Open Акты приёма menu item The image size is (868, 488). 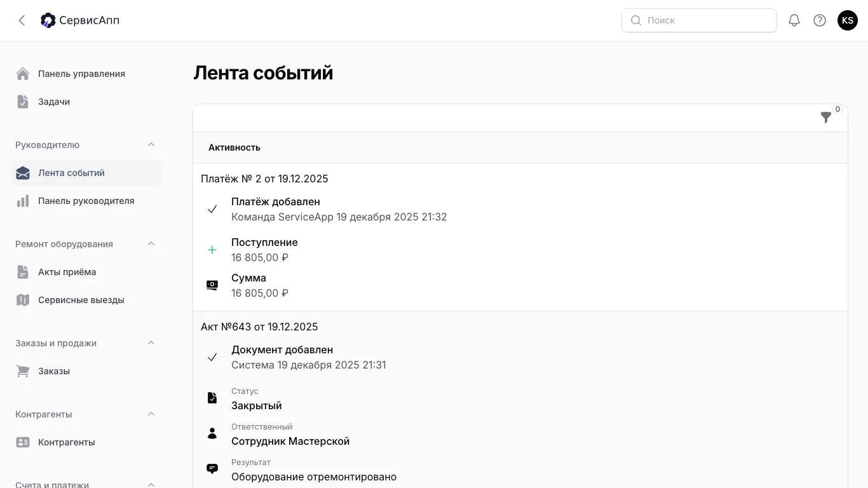(x=86, y=272)
